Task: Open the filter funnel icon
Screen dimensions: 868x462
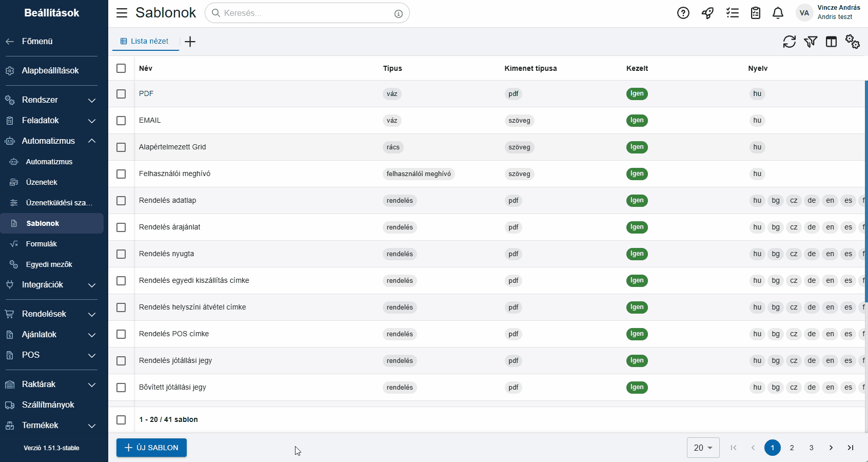Action: (x=811, y=42)
